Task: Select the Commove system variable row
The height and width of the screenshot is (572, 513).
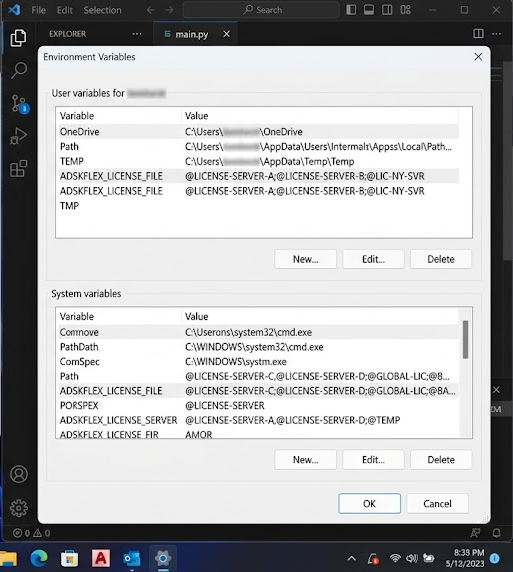Action: click(x=258, y=332)
